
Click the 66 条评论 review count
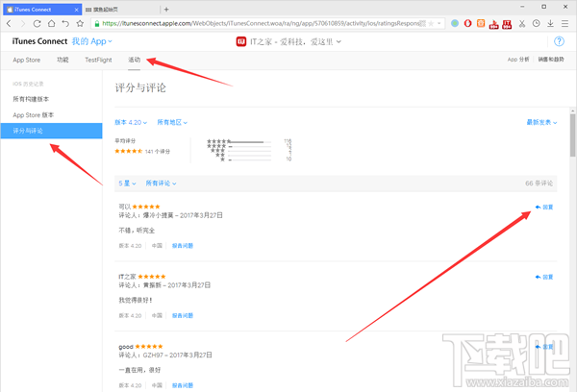[539, 184]
